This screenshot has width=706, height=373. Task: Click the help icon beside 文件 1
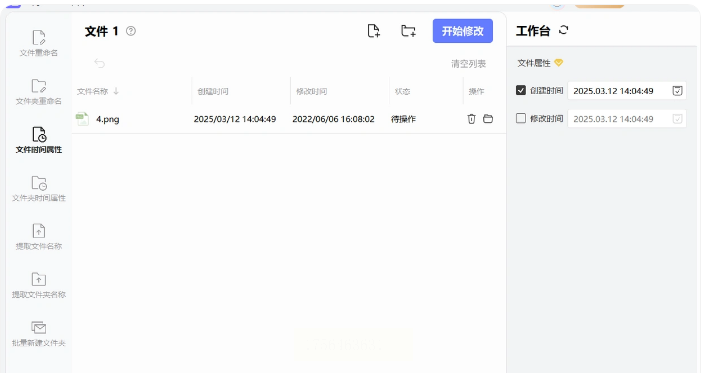click(131, 31)
